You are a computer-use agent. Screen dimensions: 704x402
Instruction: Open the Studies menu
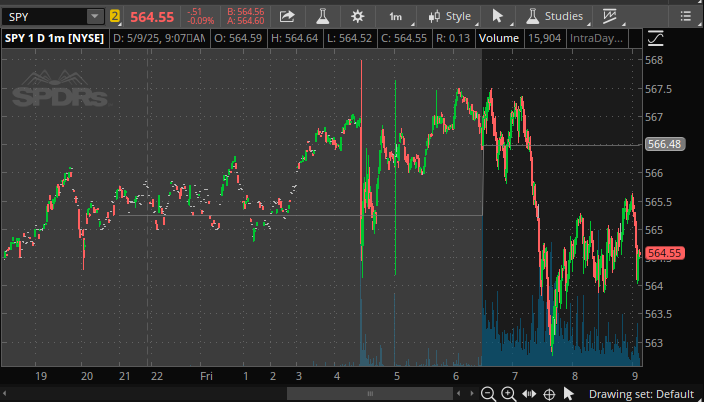point(555,17)
